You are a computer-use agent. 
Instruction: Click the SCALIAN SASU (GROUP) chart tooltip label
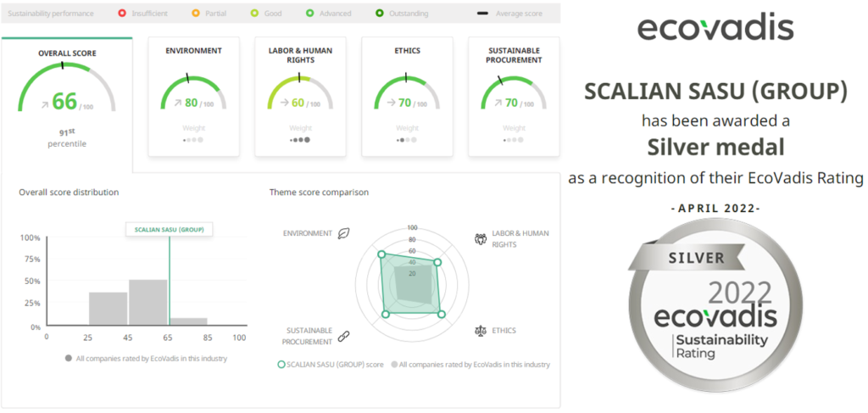point(170,229)
